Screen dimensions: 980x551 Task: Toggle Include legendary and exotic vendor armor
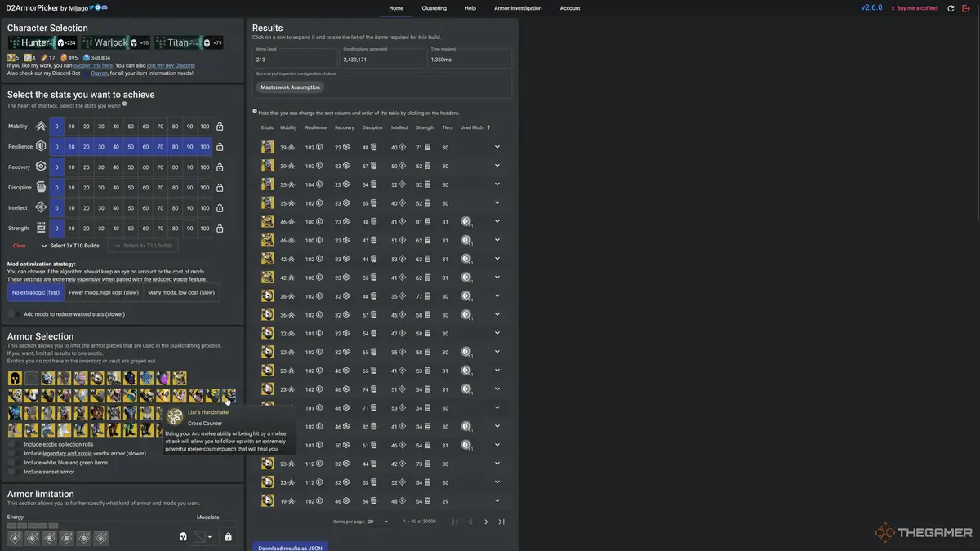pyautogui.click(x=14, y=453)
